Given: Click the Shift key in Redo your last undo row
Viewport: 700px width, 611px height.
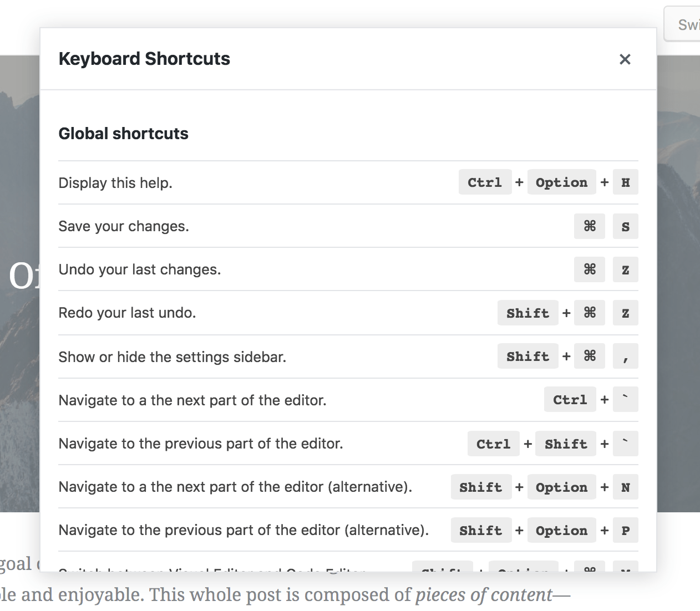Looking at the screenshot, I should (x=527, y=313).
